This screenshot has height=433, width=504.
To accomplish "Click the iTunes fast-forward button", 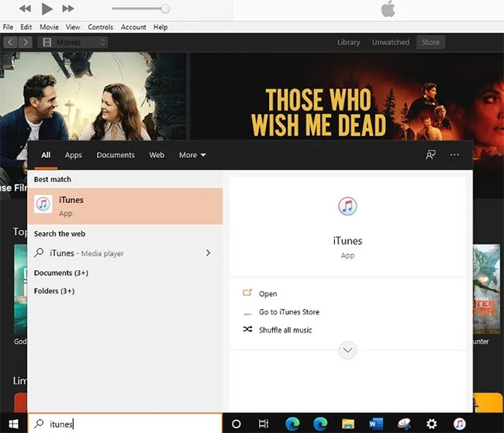I will click(67, 9).
